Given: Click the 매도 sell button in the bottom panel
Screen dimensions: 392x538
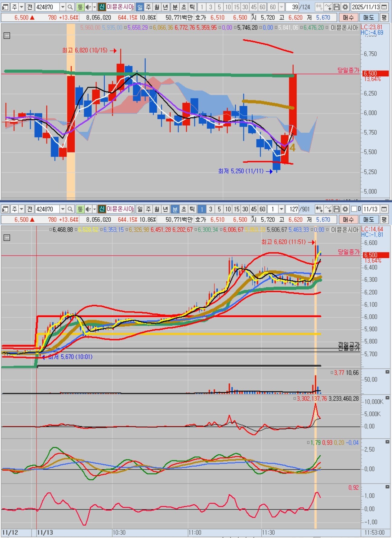Looking at the screenshot, I should [x=369, y=219].
